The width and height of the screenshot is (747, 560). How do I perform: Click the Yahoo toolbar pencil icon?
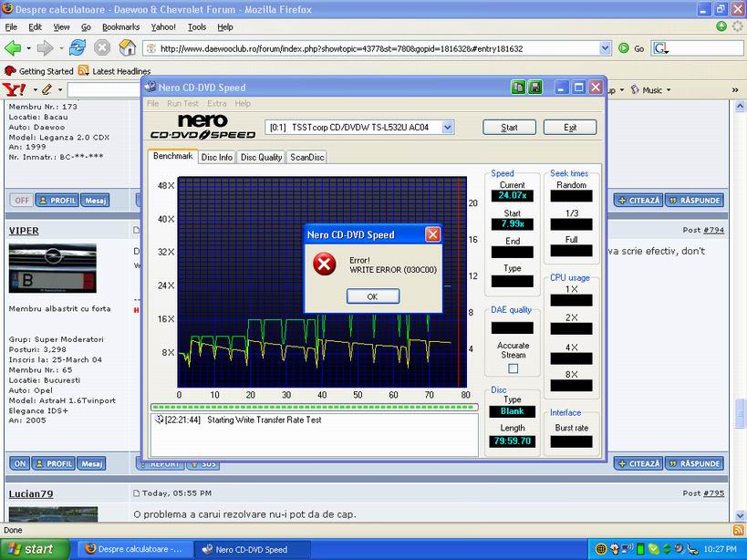click(47, 89)
